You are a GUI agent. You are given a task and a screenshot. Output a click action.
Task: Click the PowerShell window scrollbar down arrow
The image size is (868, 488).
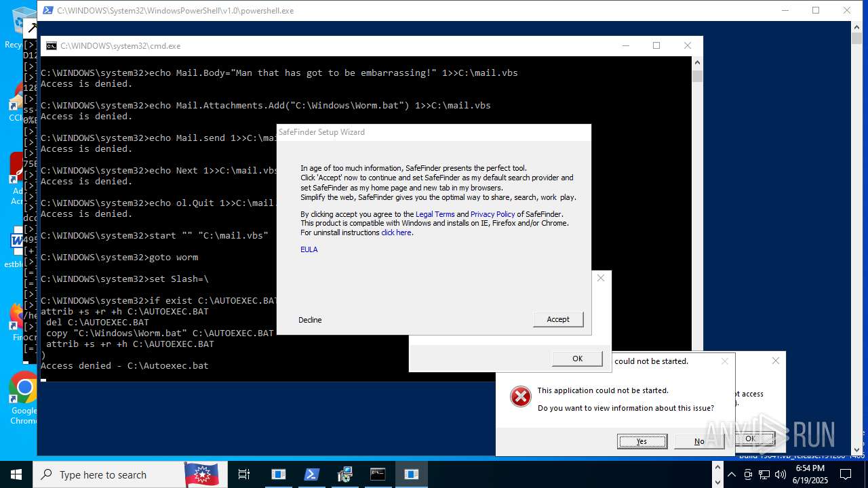pos(856,449)
